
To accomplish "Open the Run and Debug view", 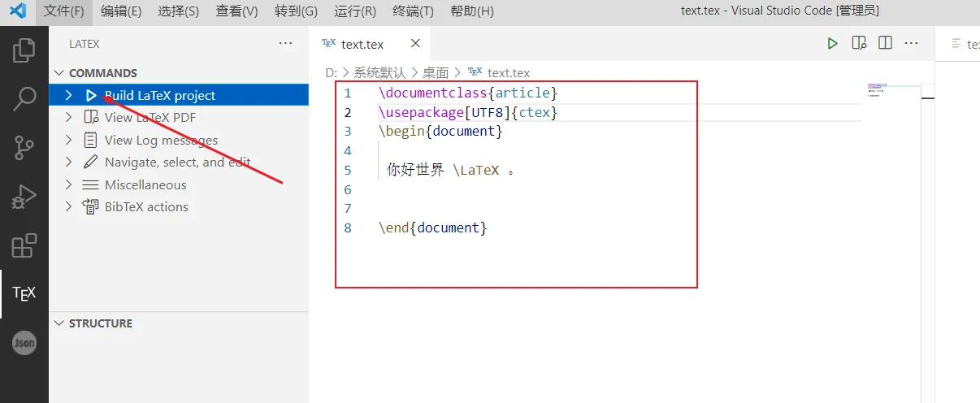I will tap(24, 197).
